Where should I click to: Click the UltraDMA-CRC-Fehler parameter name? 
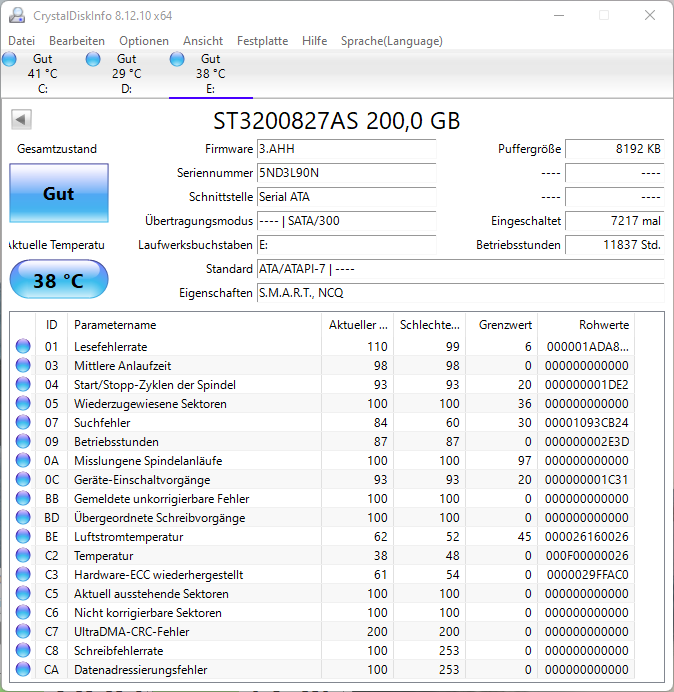tap(132, 631)
